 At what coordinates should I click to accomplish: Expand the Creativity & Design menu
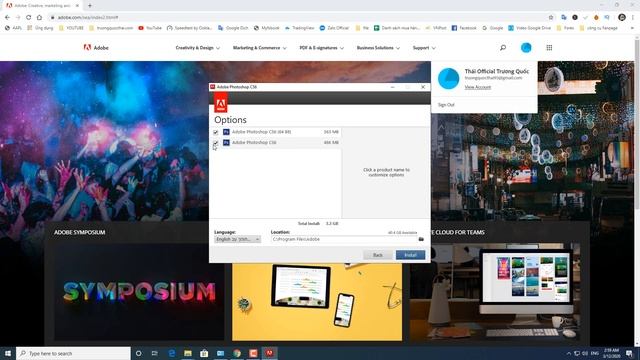(198, 48)
